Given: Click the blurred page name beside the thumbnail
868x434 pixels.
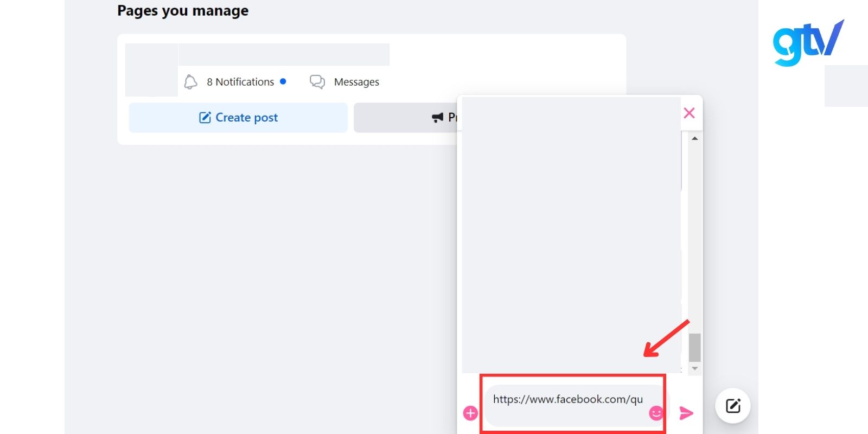Looking at the screenshot, I should [284, 55].
